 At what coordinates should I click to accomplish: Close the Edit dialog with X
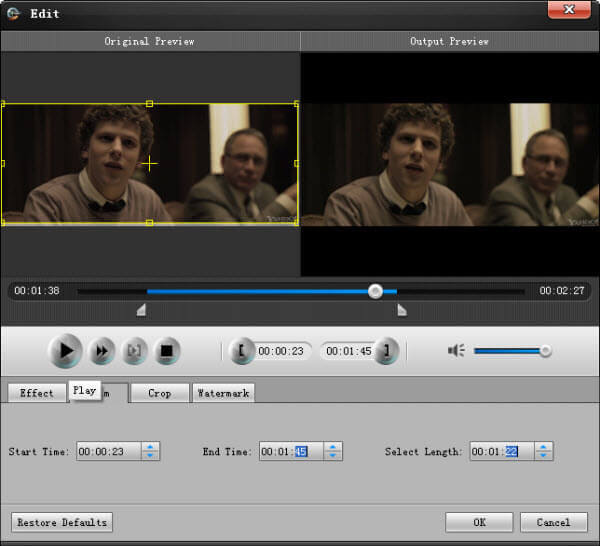pos(569,9)
